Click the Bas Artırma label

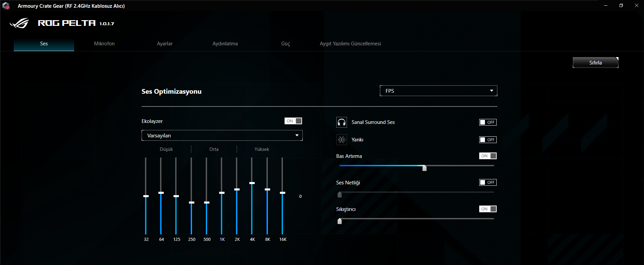tap(349, 156)
